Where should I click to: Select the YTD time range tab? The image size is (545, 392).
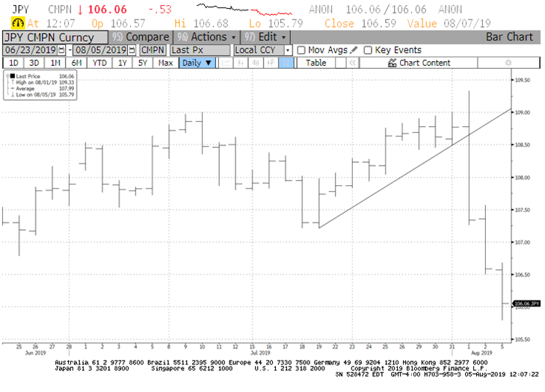(x=99, y=63)
